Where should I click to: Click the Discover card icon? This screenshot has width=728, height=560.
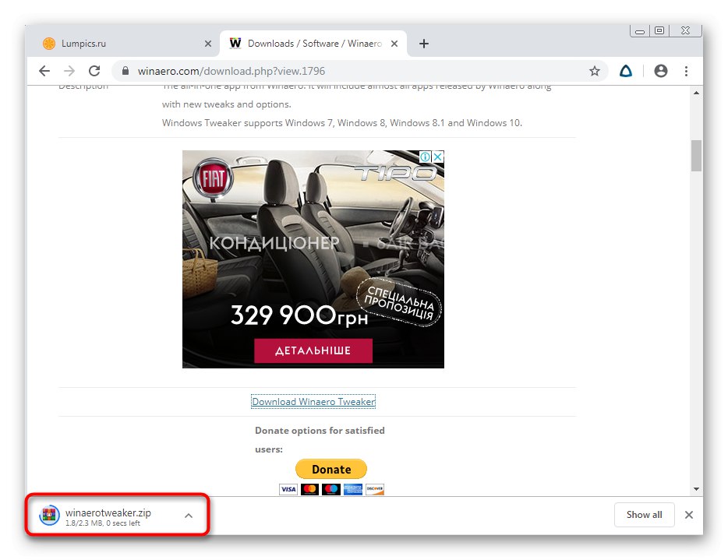[x=374, y=489]
